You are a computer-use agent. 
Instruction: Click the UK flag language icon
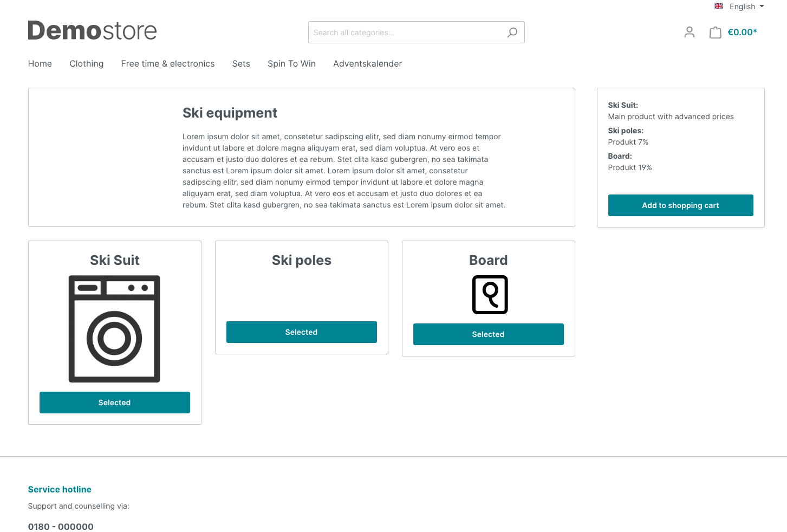tap(719, 6)
